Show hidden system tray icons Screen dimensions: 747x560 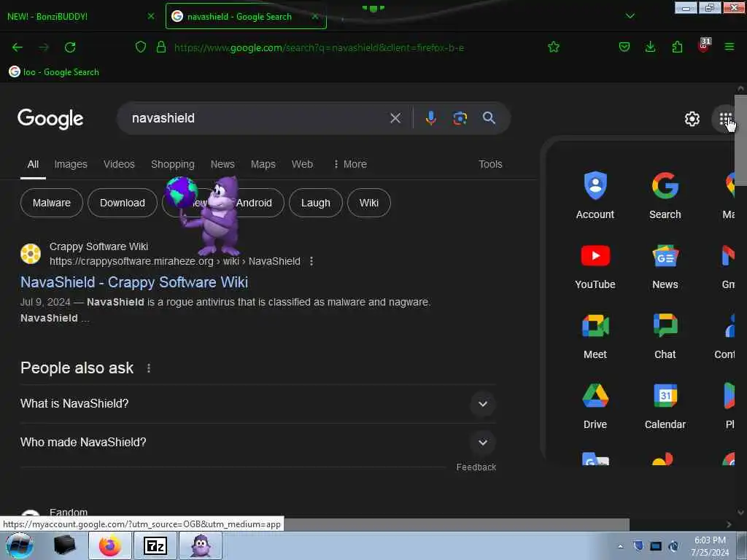coord(620,546)
